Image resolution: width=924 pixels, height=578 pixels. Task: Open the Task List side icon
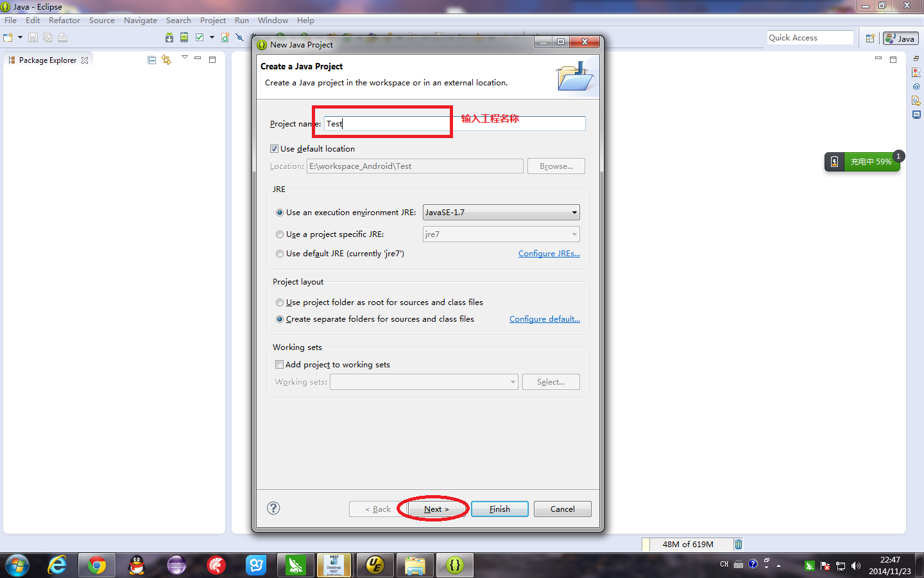(916, 72)
